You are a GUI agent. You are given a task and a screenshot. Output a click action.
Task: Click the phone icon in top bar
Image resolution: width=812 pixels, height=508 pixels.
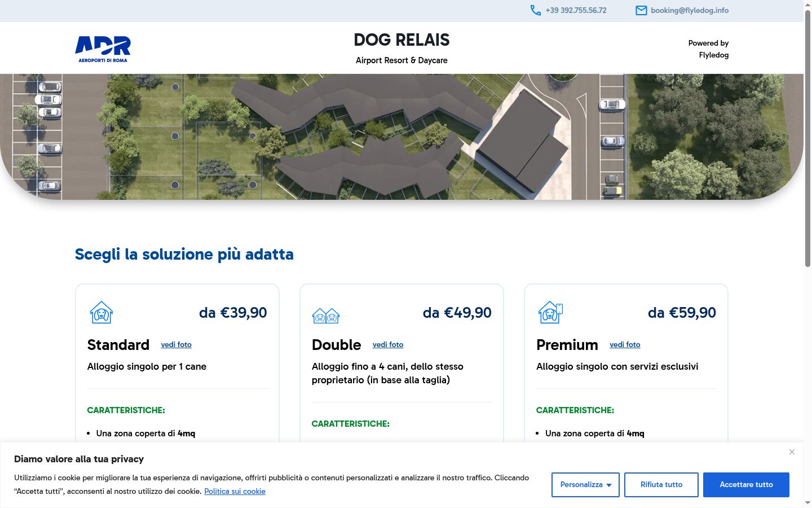pos(535,10)
